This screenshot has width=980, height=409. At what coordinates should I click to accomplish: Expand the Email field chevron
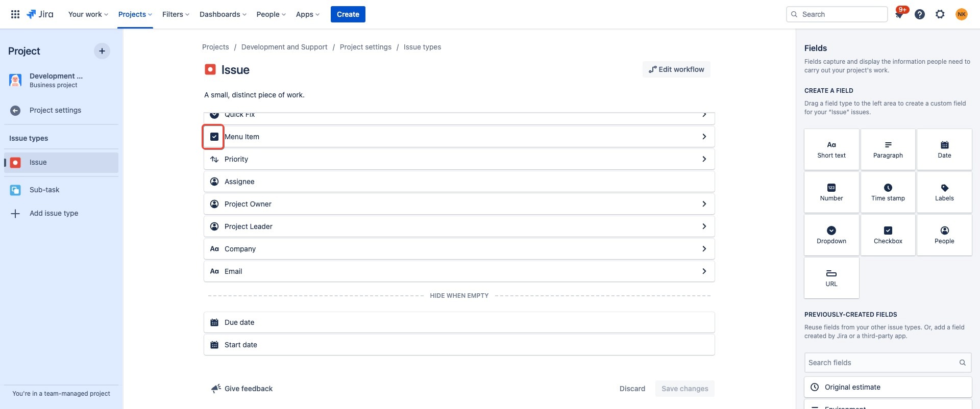tap(704, 271)
